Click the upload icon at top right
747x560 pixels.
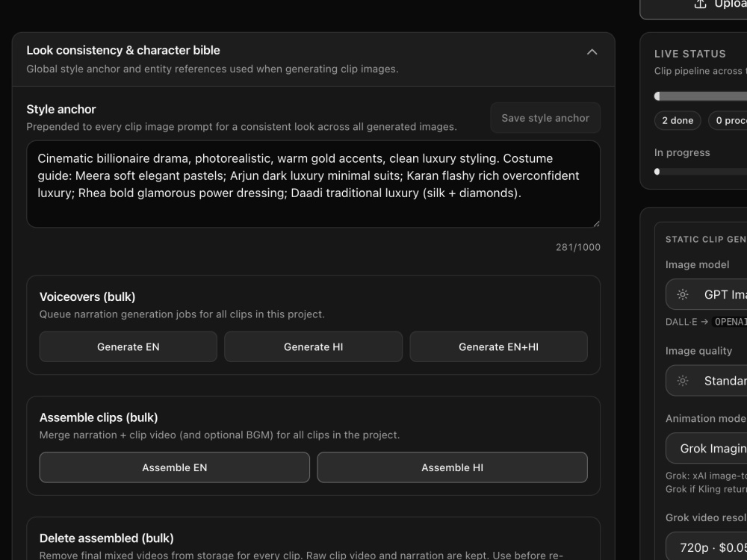700,4
